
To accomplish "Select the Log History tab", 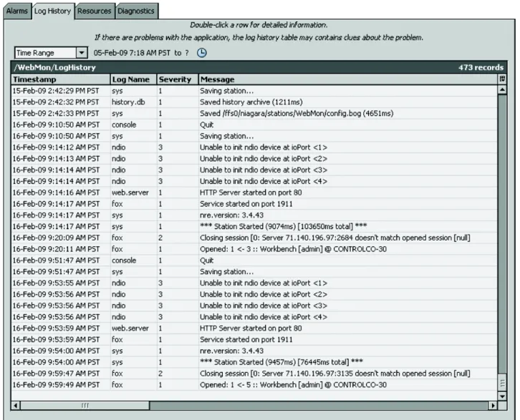I will tap(53, 11).
